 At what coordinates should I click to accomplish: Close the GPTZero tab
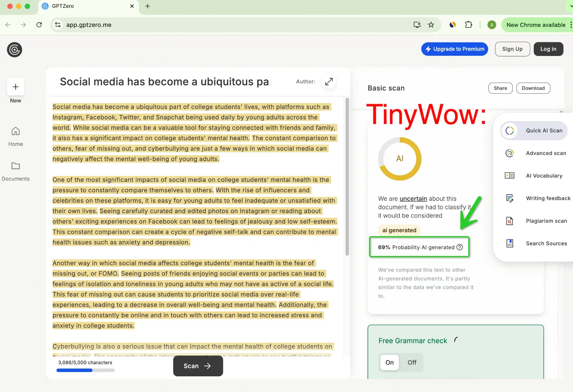coord(132,6)
